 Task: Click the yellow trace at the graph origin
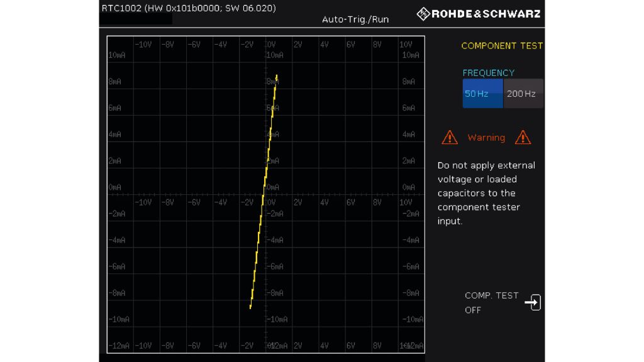click(264, 192)
